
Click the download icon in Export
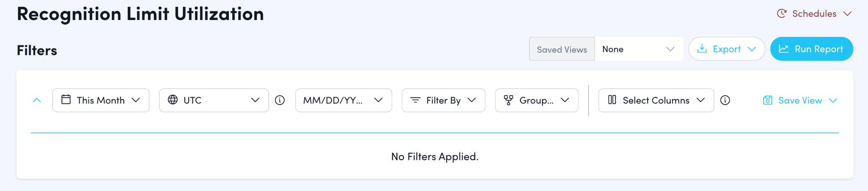[702, 49]
